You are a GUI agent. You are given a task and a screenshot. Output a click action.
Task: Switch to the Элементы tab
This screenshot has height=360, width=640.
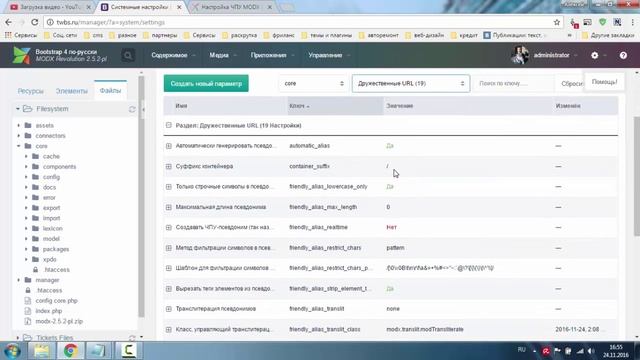72,91
